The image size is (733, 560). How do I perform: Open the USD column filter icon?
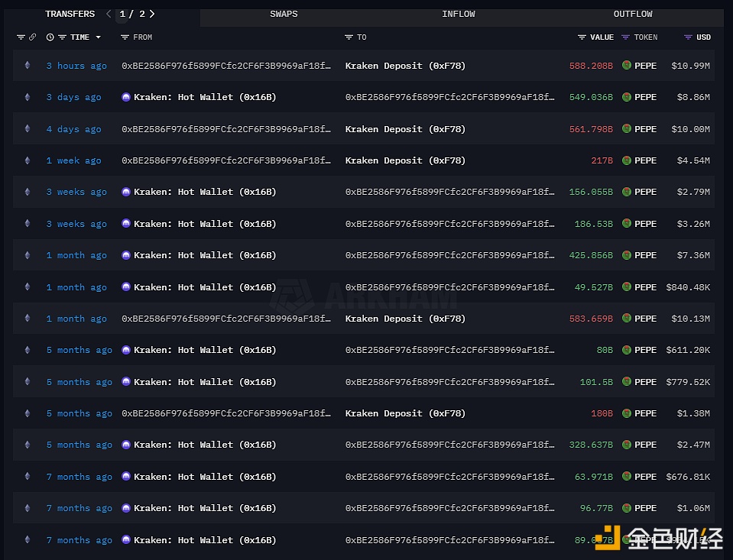(688, 37)
